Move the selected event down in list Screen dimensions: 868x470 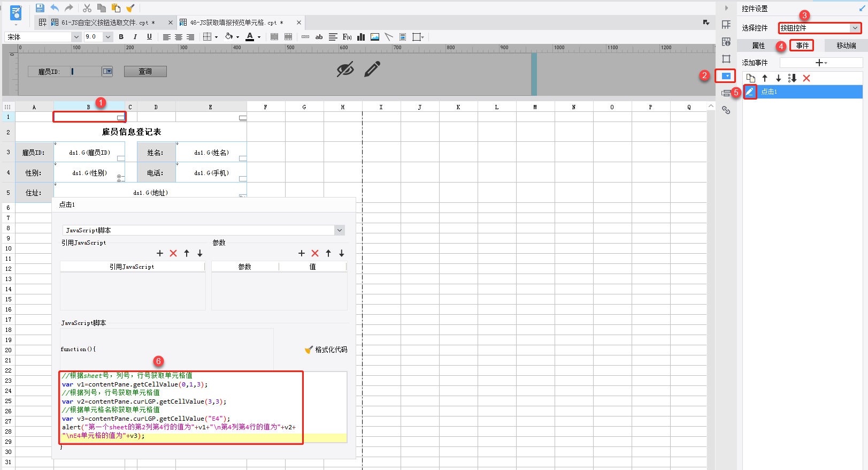coord(779,78)
